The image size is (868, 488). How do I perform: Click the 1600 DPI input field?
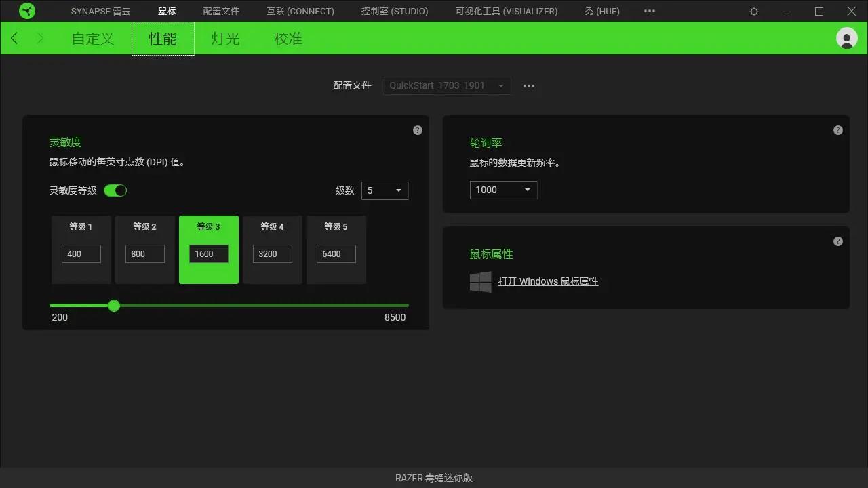pyautogui.click(x=208, y=253)
